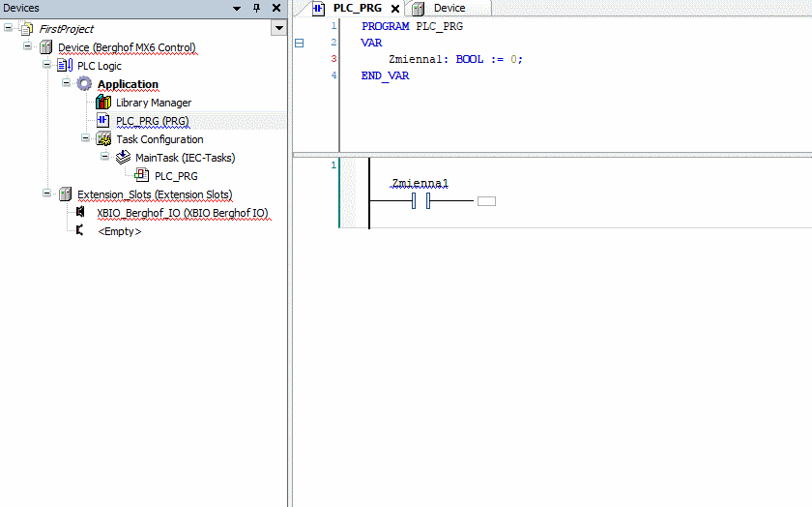Switch to the Device editor tab
Screen dimensions: 812x507
click(x=449, y=8)
